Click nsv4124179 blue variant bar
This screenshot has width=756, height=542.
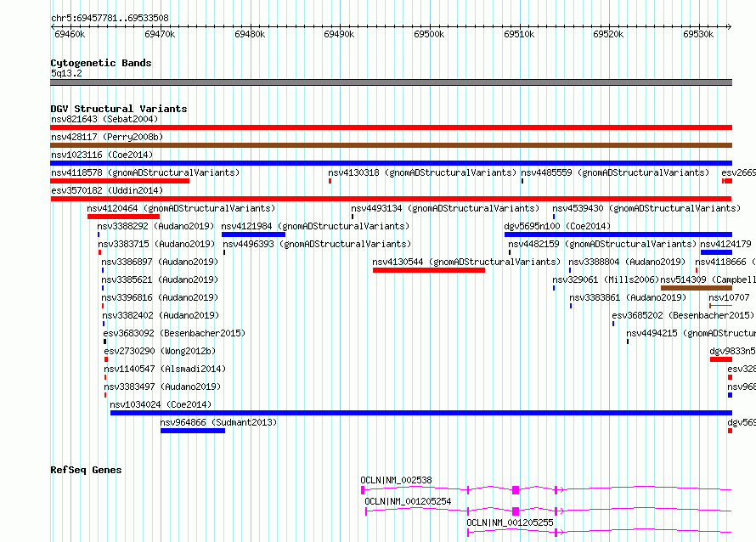click(716, 252)
